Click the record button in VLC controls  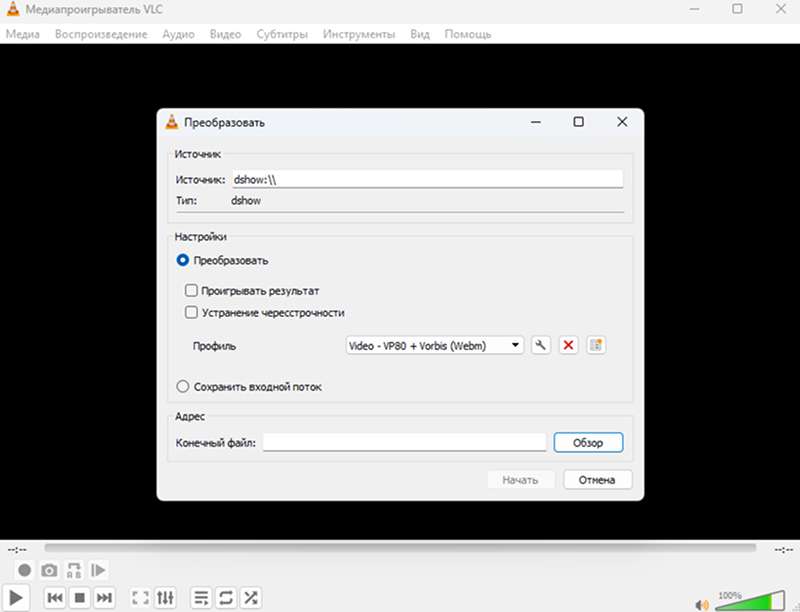click(x=24, y=570)
